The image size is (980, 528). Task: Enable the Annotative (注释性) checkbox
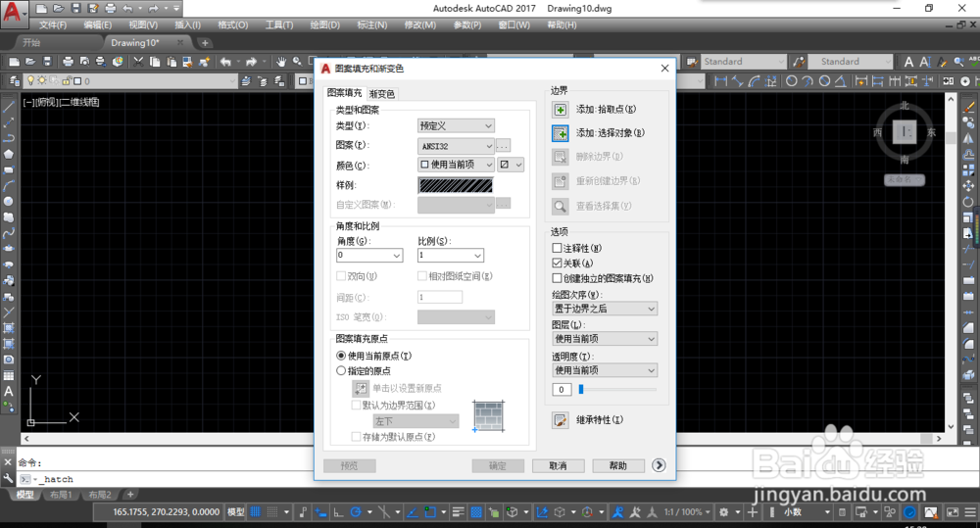point(557,248)
